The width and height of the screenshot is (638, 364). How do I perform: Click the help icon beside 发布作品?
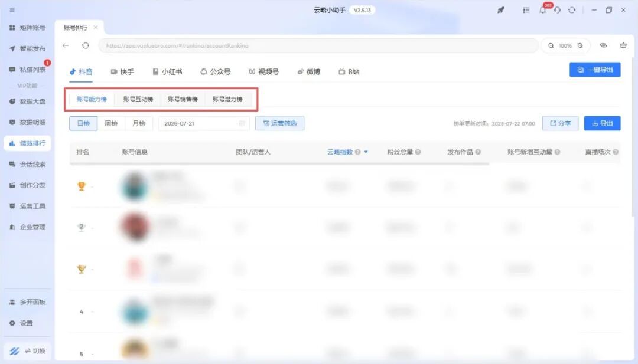478,152
